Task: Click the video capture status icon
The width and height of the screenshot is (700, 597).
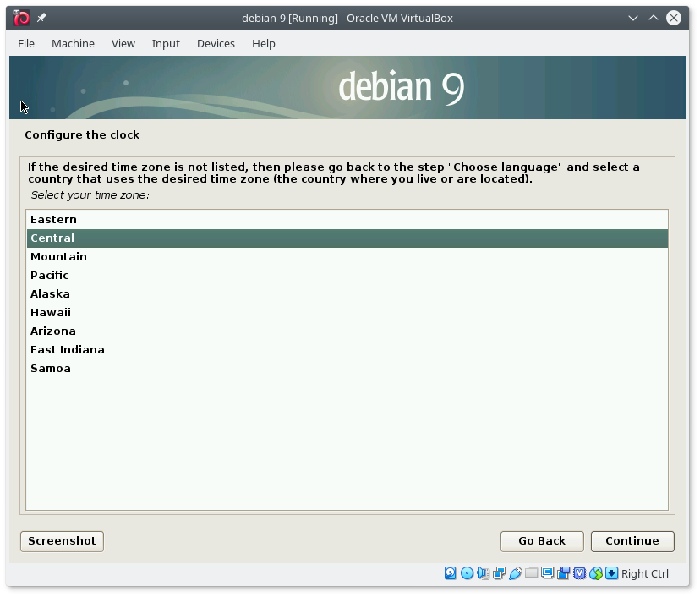Action: pos(563,573)
